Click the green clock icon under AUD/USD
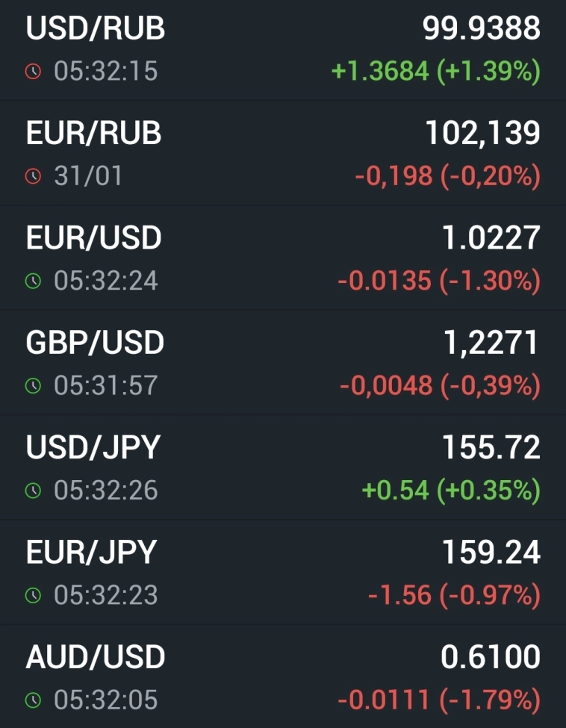This screenshot has width=566, height=728. click(33, 700)
